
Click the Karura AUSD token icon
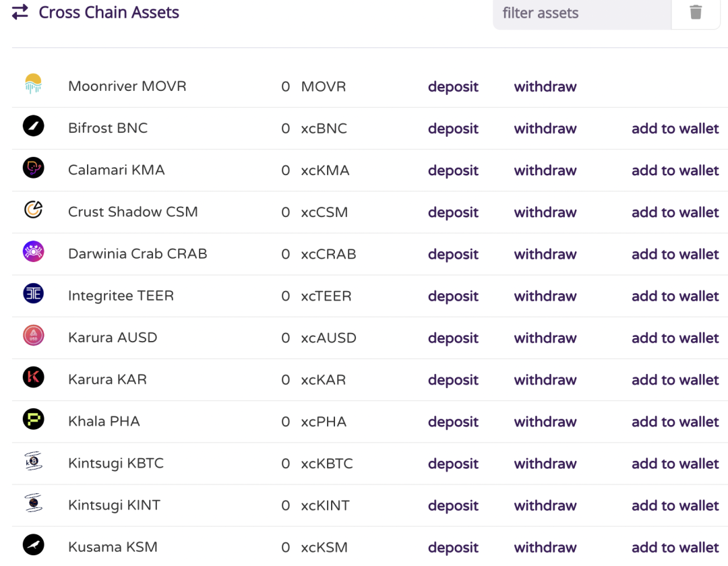pyautogui.click(x=33, y=335)
